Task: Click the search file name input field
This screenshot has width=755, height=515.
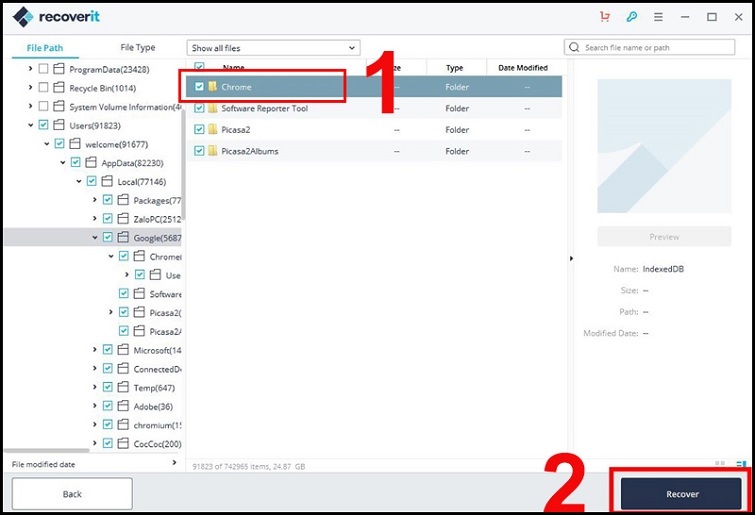Action: click(x=655, y=47)
